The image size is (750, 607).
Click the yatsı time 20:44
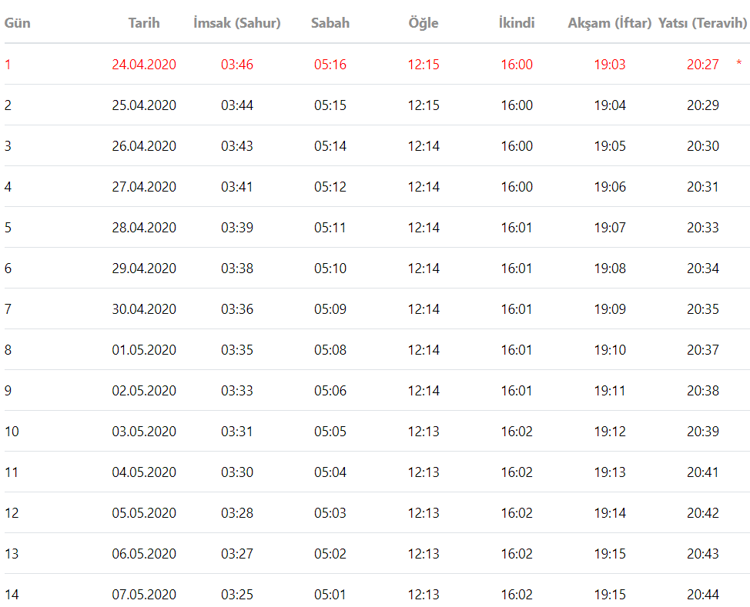[703, 595]
